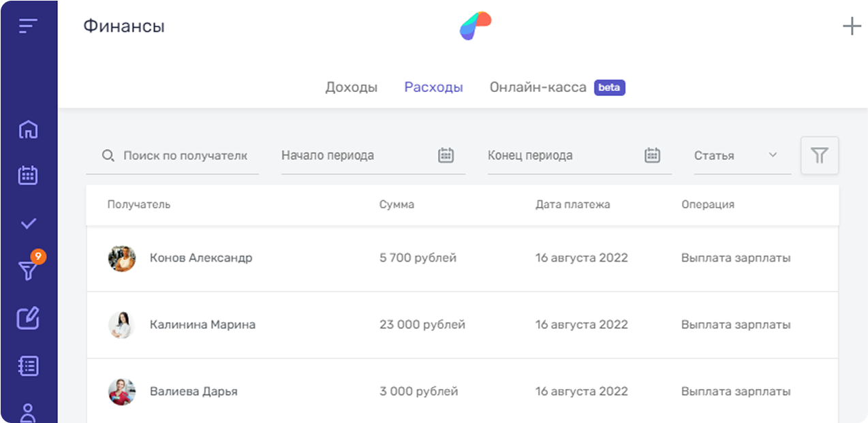Open the edit note icon in sidebar
Image resolution: width=868 pixels, height=423 pixels.
pyautogui.click(x=28, y=318)
